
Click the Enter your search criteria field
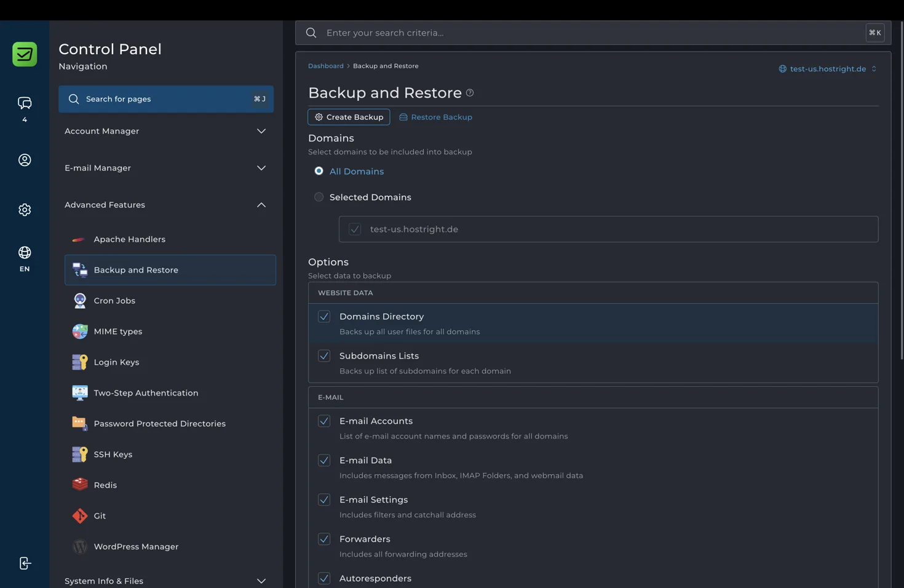point(593,33)
